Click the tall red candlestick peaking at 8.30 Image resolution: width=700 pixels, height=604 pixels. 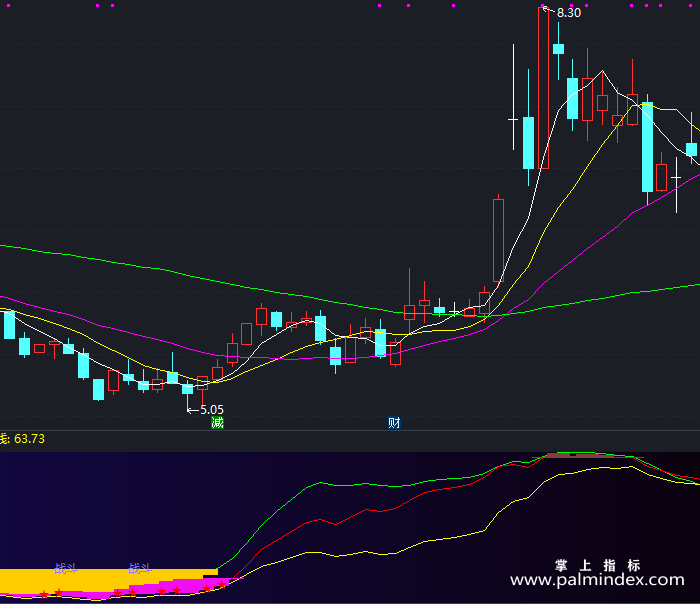coord(543,88)
